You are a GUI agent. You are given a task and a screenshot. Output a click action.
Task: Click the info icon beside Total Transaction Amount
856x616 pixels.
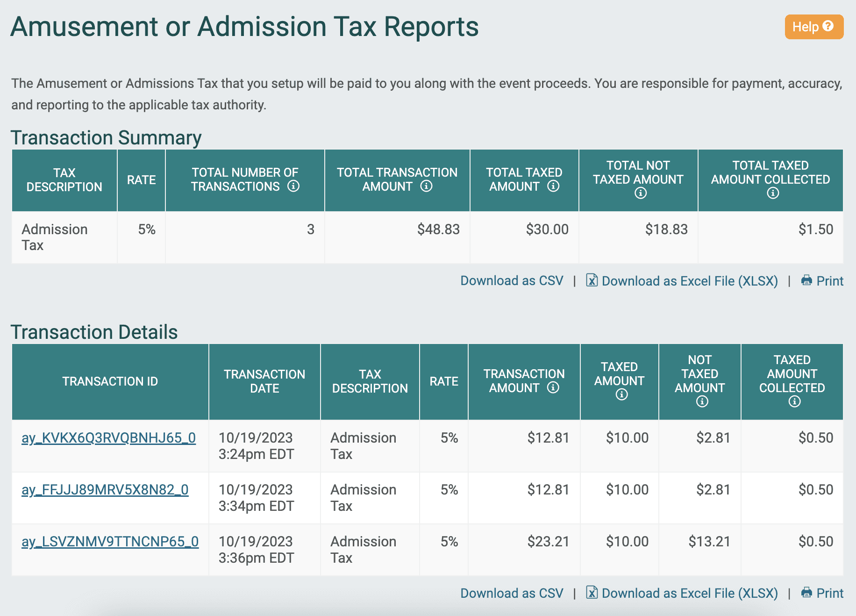pos(426,186)
